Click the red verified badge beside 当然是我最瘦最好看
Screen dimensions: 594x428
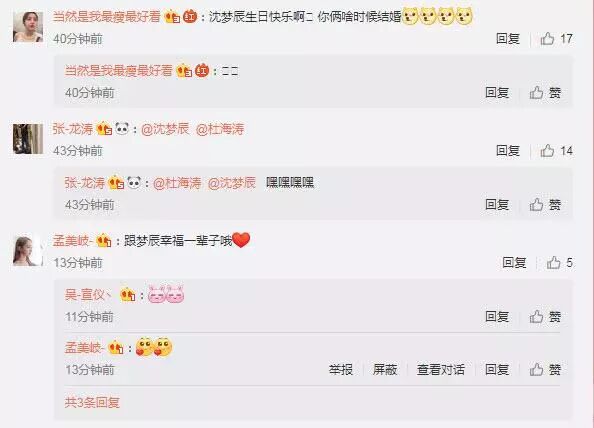coord(190,17)
